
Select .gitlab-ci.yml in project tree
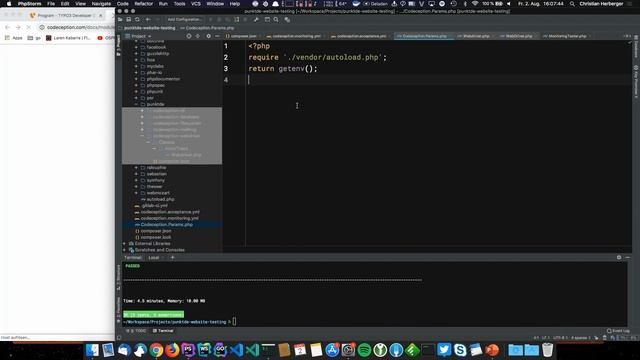(x=154, y=205)
